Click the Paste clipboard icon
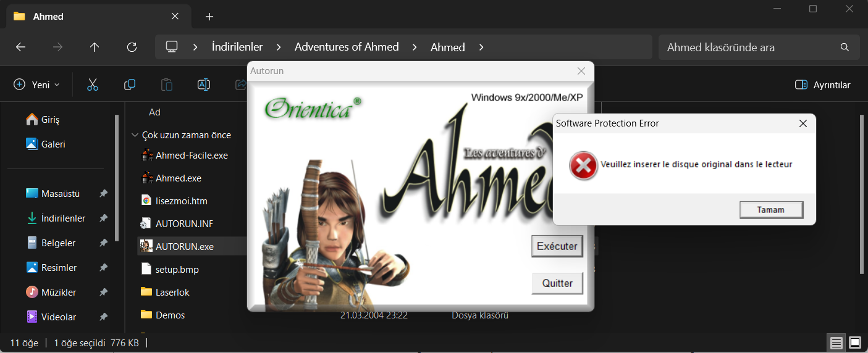Viewport: 868px width, 353px height. point(167,85)
